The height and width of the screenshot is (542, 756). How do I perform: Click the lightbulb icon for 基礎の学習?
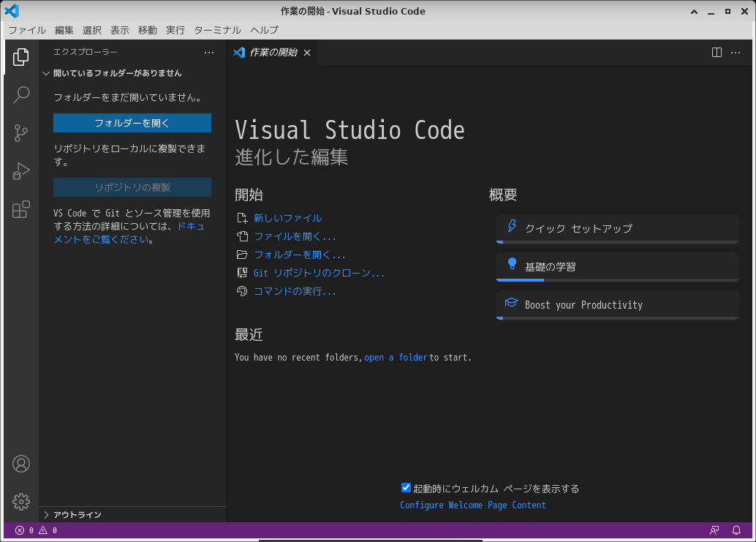tap(512, 264)
